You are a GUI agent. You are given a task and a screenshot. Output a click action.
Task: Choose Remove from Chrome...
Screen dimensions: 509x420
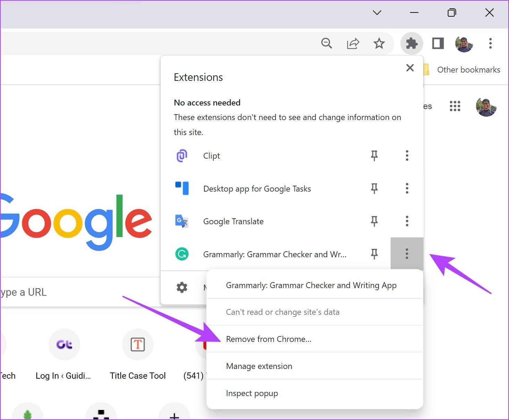(x=315, y=339)
